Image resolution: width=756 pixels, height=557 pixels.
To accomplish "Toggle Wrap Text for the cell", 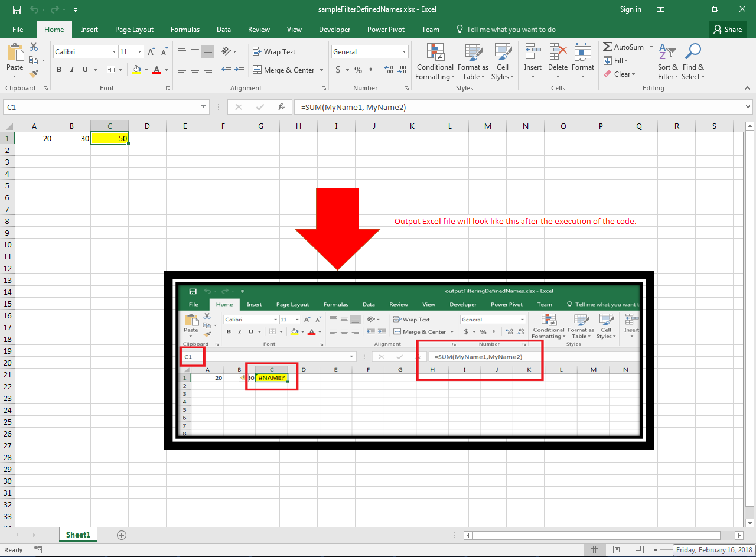I will (x=274, y=52).
